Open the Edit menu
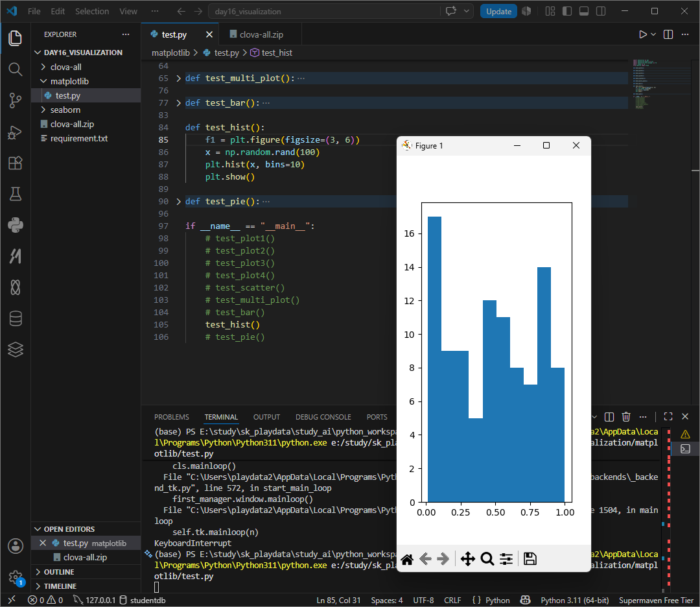700x607 pixels. click(x=58, y=11)
